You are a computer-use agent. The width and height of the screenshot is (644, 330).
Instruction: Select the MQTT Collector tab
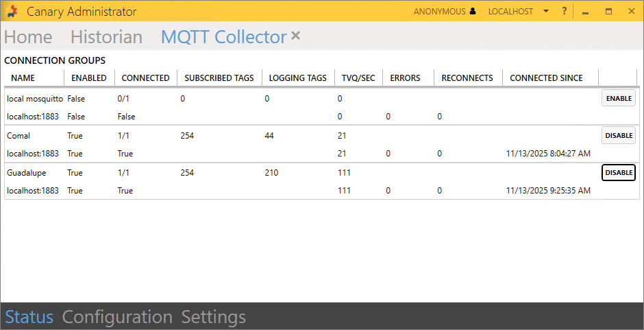[x=224, y=37]
